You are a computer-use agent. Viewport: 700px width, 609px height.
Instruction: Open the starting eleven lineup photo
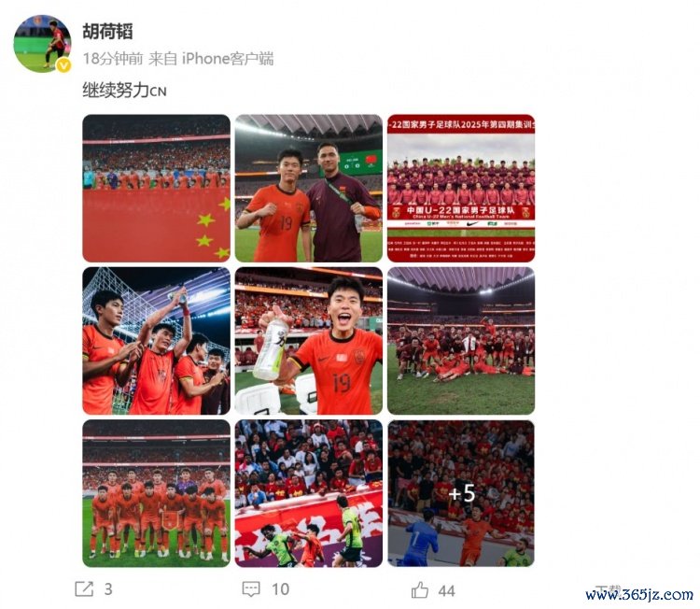[156, 493]
